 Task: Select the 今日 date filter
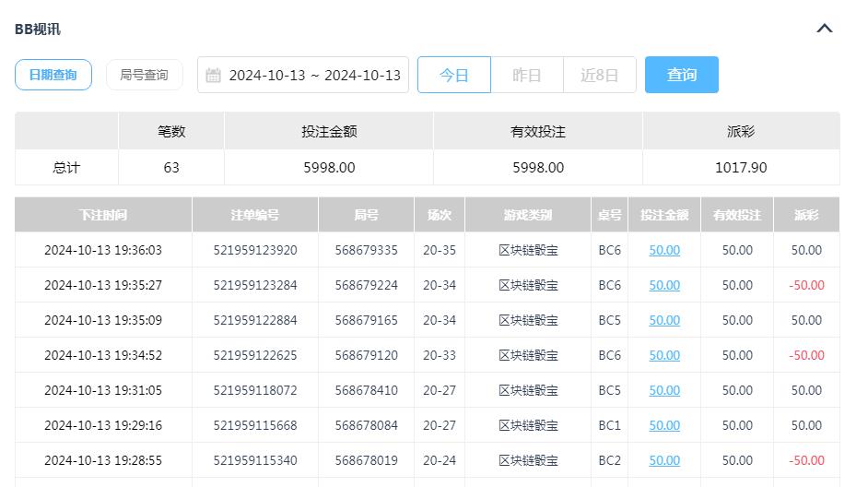point(453,76)
